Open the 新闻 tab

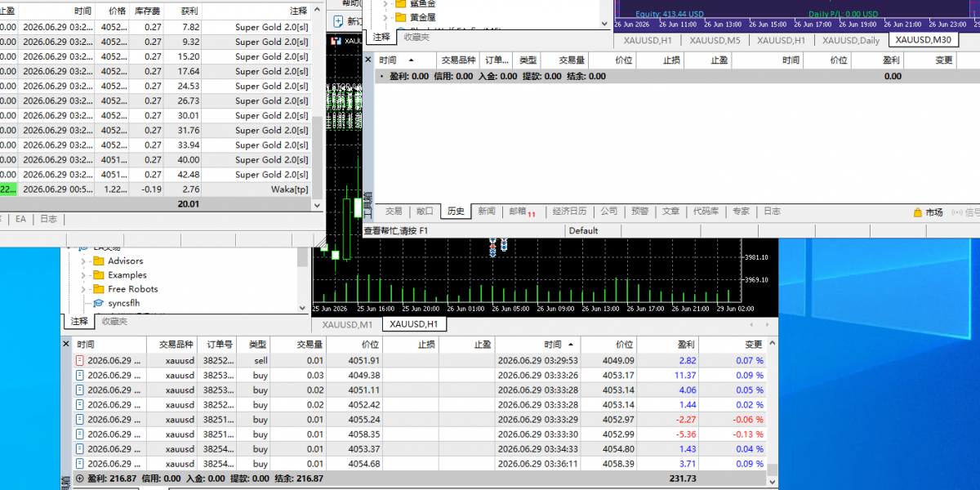487,211
